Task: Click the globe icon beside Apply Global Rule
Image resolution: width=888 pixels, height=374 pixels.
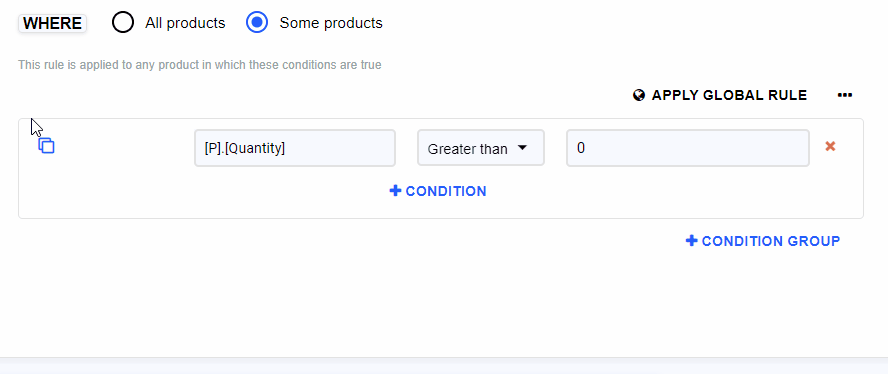Action: tap(639, 95)
